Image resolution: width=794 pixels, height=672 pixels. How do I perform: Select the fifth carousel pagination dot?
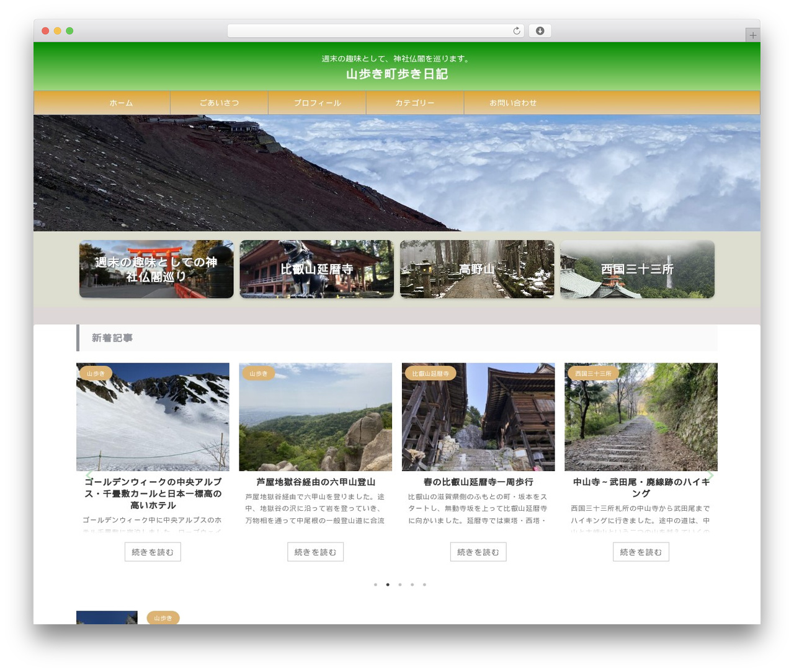coord(424,585)
